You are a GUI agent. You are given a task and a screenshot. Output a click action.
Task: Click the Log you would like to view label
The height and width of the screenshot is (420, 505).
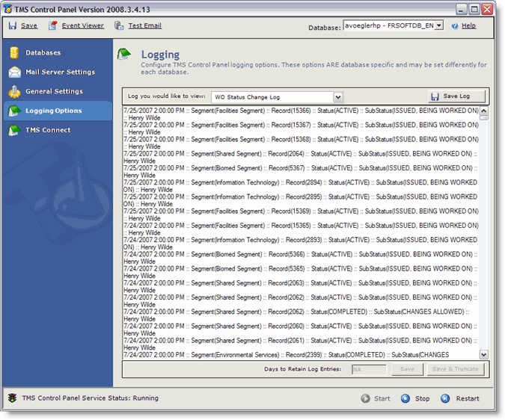pyautogui.click(x=167, y=96)
